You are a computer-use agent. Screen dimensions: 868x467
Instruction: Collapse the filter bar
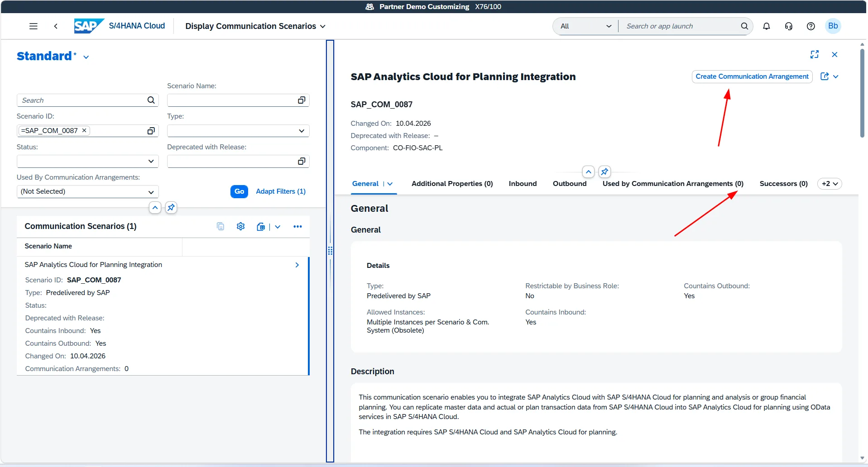pyautogui.click(x=155, y=208)
